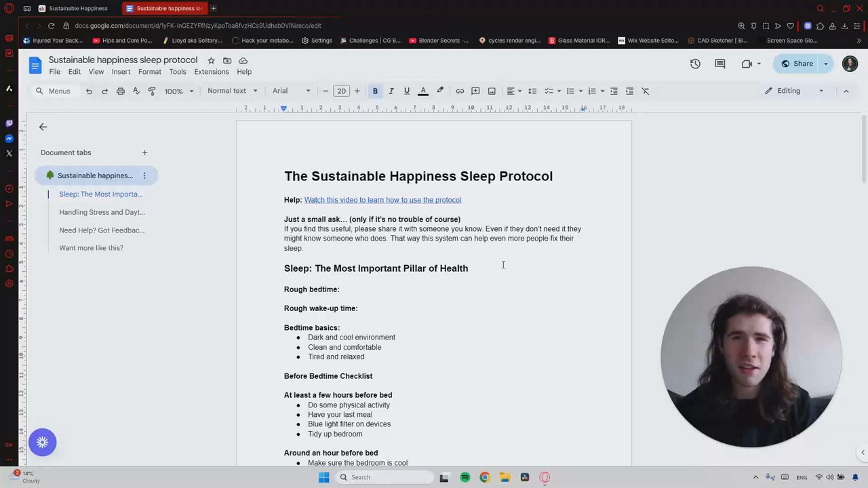Click the font size input field
This screenshot has height=488, width=868.
[341, 91]
